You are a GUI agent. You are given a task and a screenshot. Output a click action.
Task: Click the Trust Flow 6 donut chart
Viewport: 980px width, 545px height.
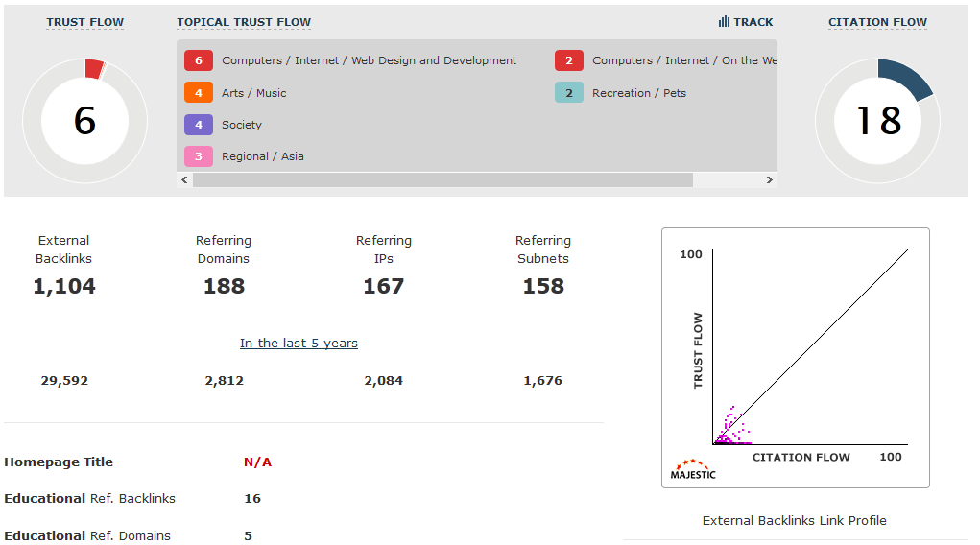click(85, 121)
